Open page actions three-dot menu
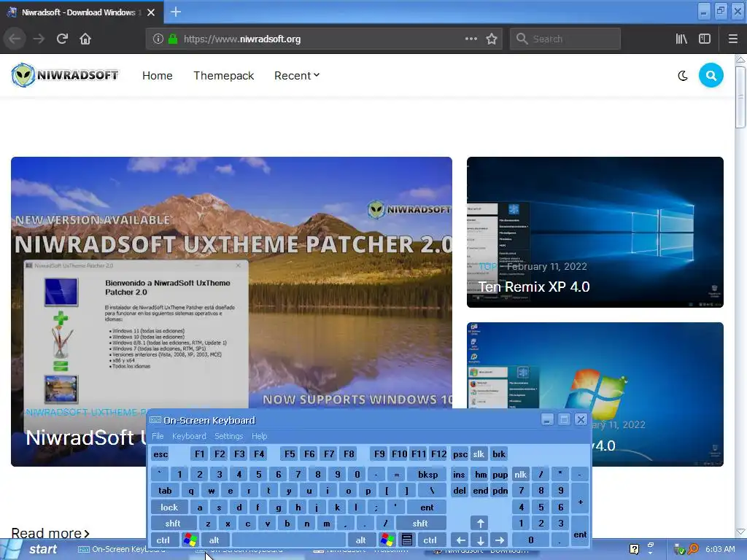Image resolution: width=747 pixels, height=560 pixels. point(471,39)
